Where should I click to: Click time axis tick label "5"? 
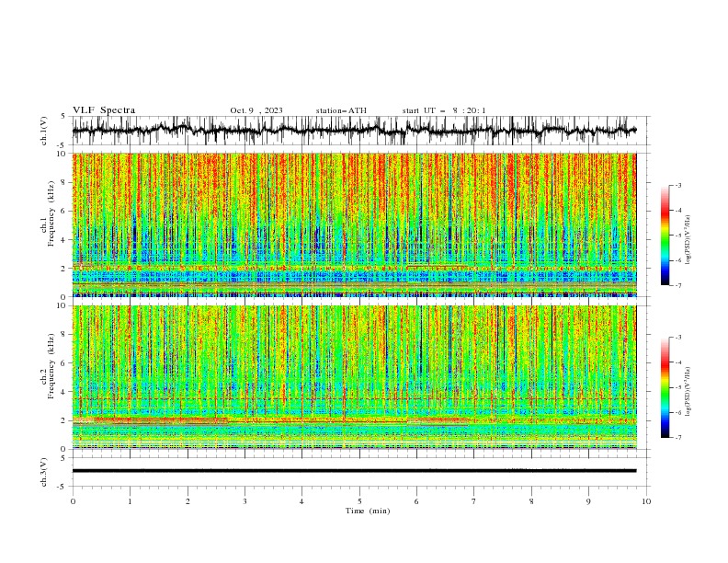point(359,501)
